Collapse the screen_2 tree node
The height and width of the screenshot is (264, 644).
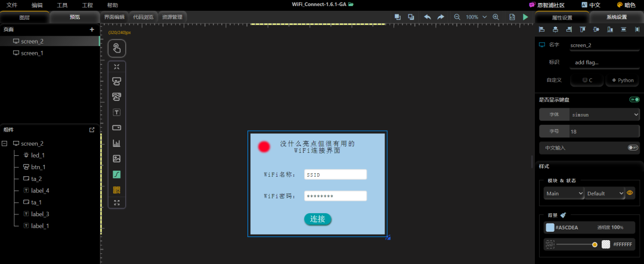pyautogui.click(x=5, y=143)
